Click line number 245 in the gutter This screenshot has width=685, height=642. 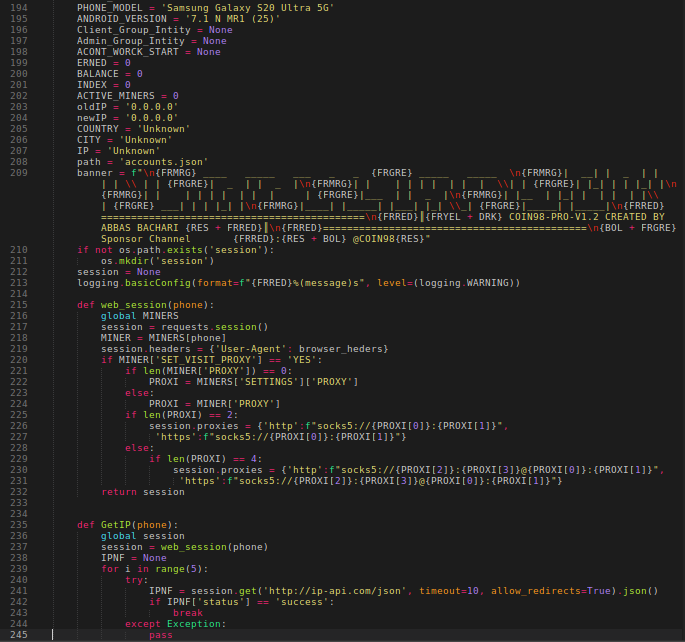click(19, 635)
